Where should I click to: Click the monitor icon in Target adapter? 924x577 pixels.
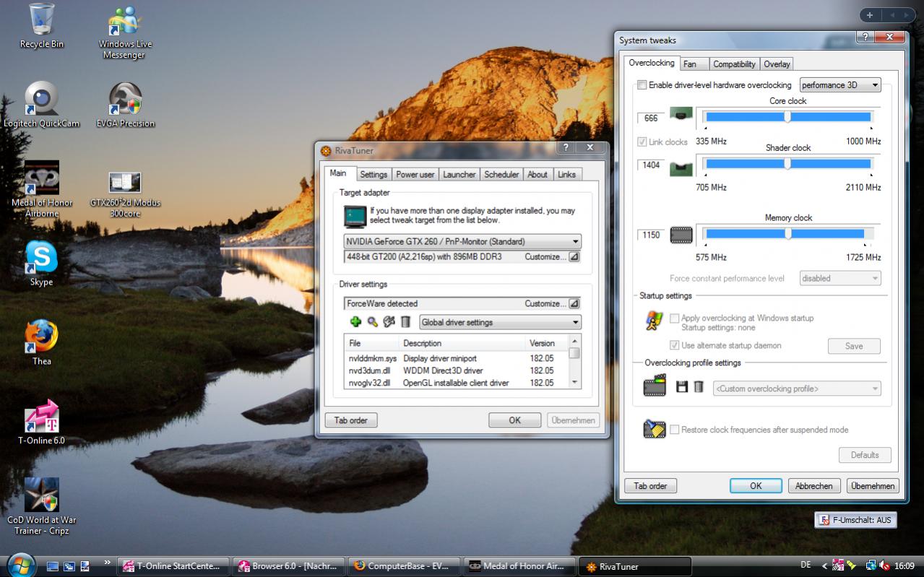[x=355, y=216]
